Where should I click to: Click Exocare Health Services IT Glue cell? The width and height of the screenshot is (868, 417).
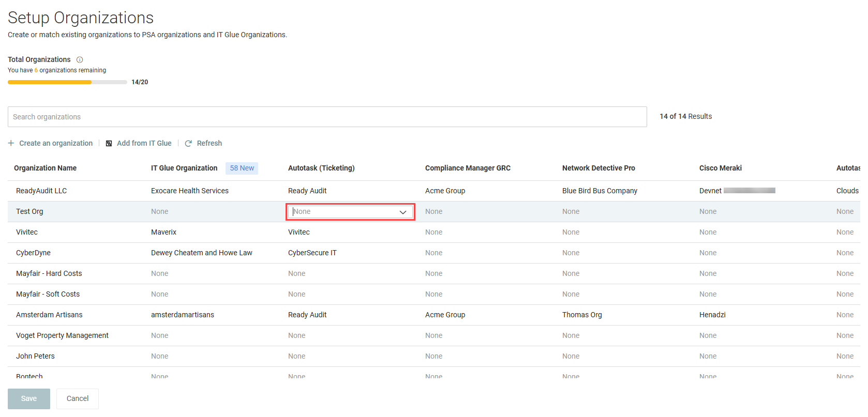tap(190, 191)
